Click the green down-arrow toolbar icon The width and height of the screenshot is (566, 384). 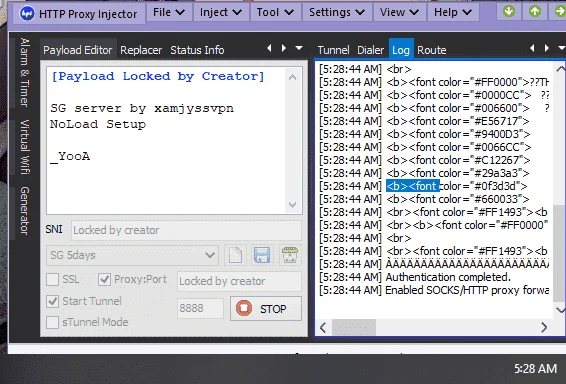tap(509, 12)
